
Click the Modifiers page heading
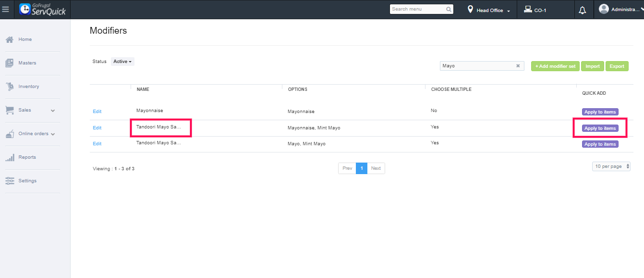(x=108, y=31)
